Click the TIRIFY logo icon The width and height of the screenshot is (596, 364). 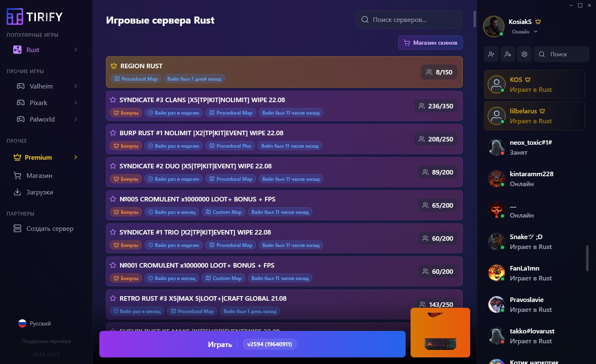click(15, 17)
